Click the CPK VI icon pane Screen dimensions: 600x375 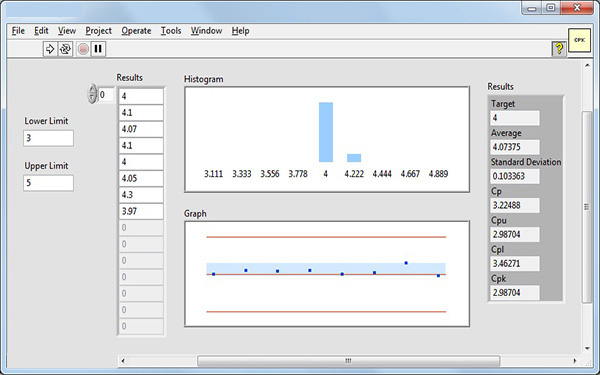click(579, 40)
